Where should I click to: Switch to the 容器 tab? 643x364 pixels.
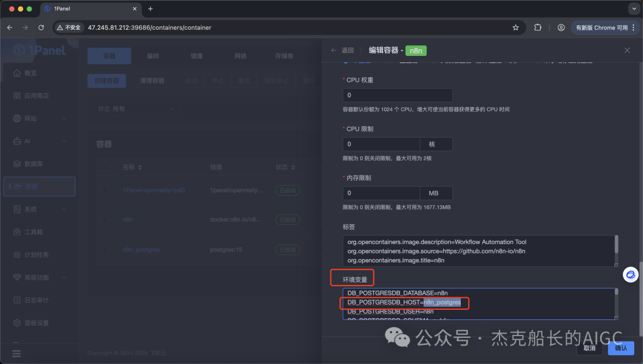coord(109,56)
